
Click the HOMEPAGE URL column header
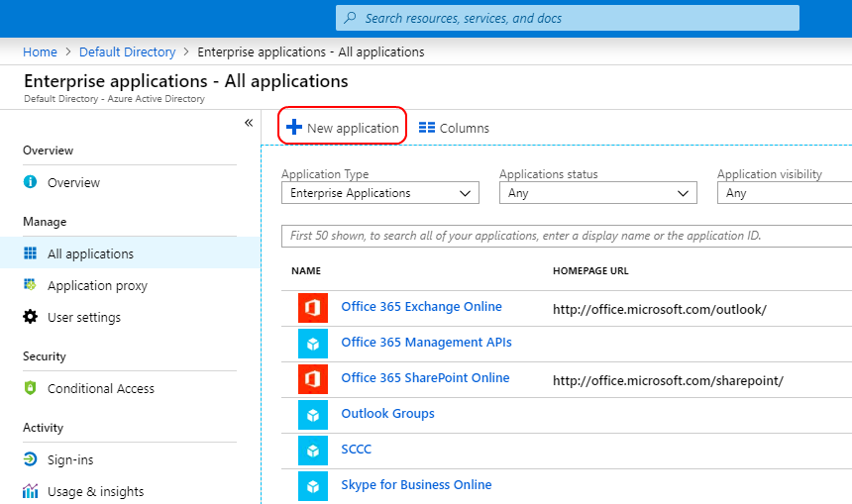click(x=590, y=270)
